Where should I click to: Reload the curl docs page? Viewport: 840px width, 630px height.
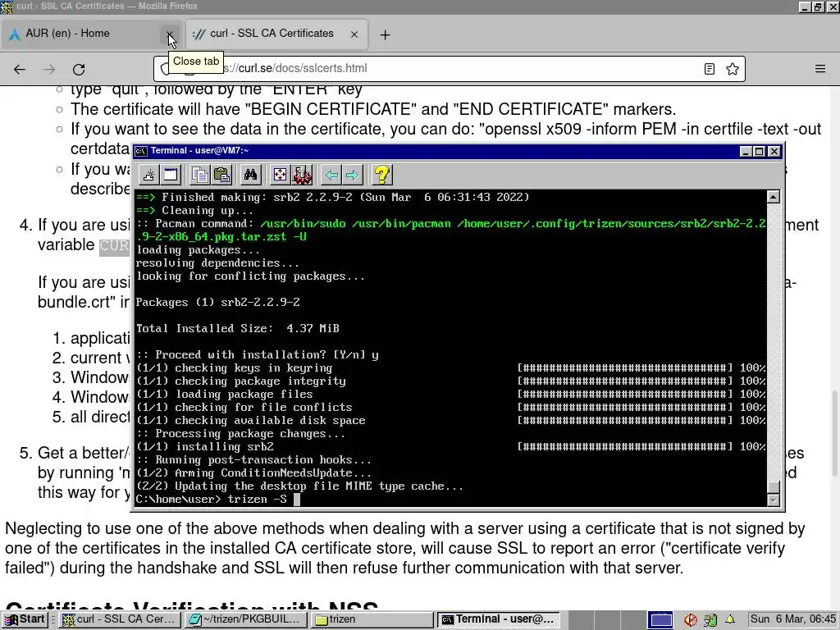[79, 69]
